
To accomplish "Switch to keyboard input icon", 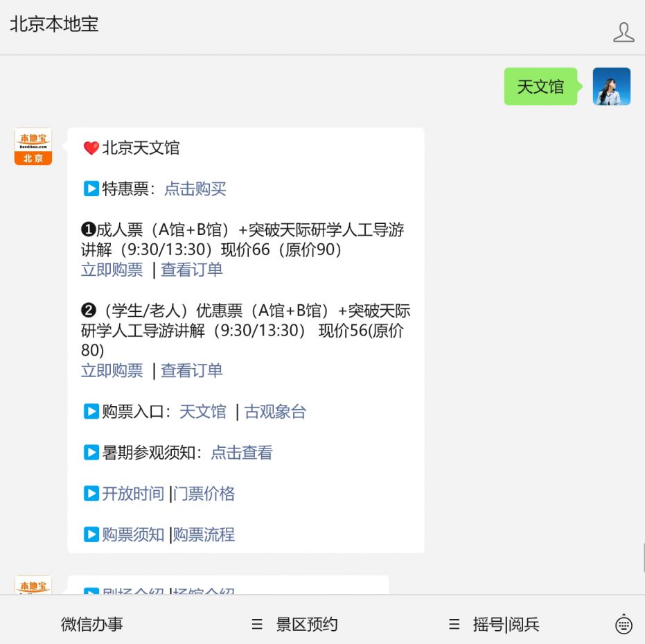I will (624, 624).
